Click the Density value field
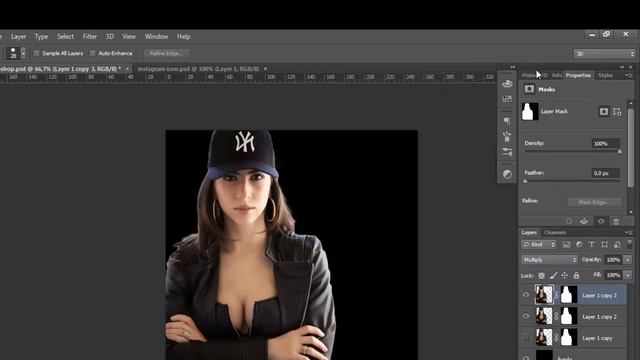The width and height of the screenshot is (640, 360). coord(606,143)
